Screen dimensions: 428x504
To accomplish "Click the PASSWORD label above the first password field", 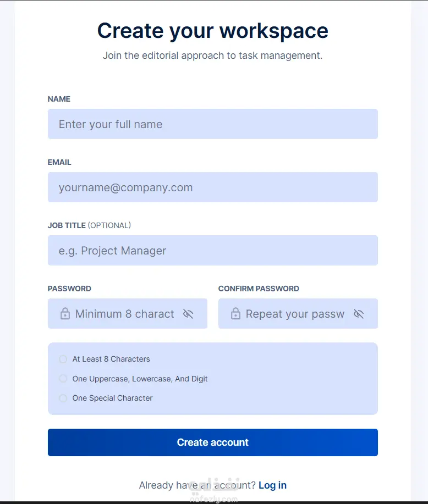I will pyautogui.click(x=69, y=289).
